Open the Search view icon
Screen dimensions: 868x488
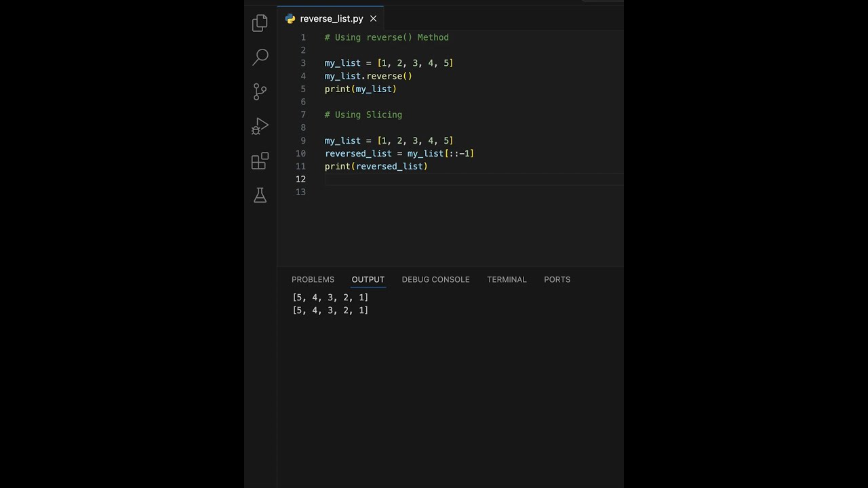pyautogui.click(x=260, y=57)
